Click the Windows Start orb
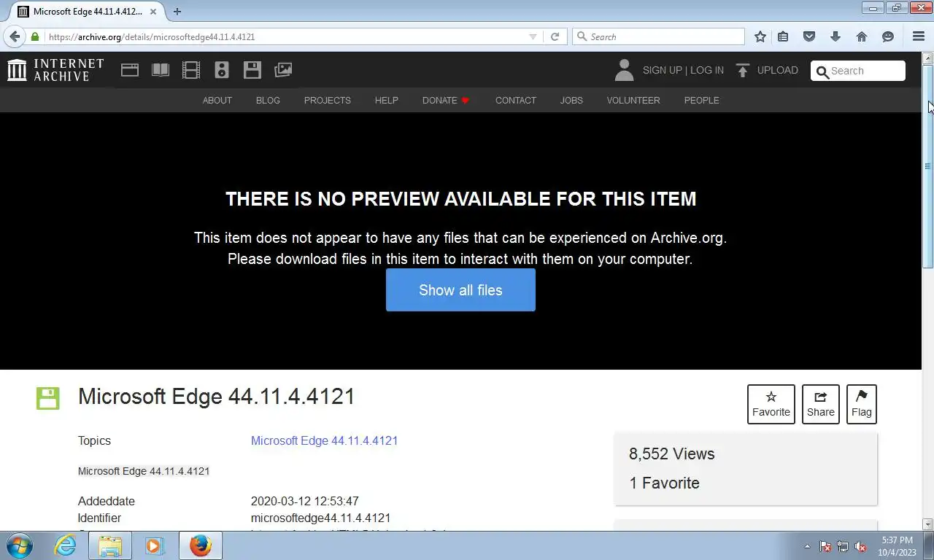This screenshot has width=934, height=560. tap(19, 545)
